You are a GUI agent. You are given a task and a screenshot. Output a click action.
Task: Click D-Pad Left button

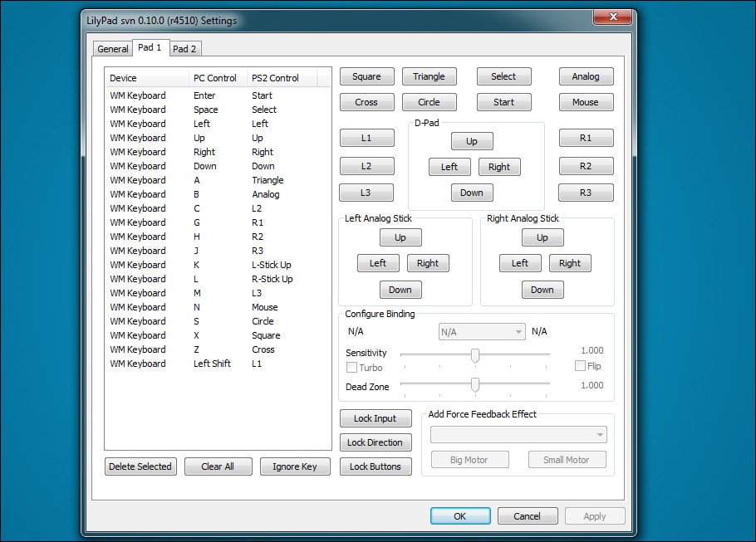(449, 167)
